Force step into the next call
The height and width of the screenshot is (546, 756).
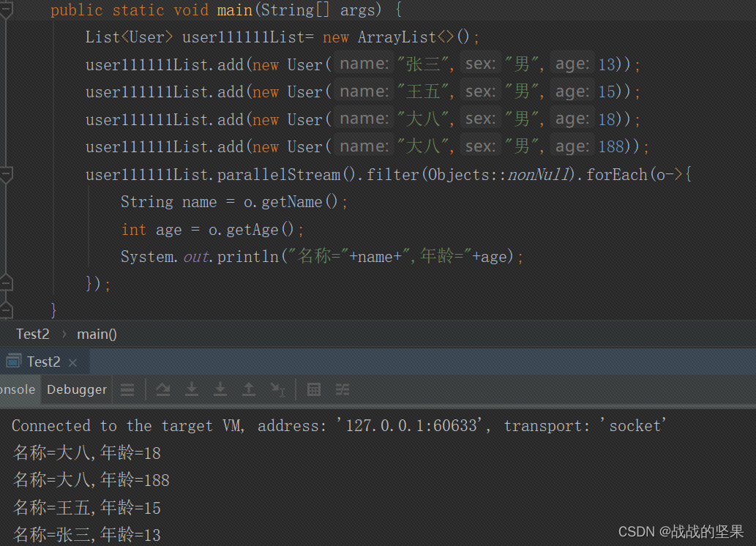[x=220, y=389]
